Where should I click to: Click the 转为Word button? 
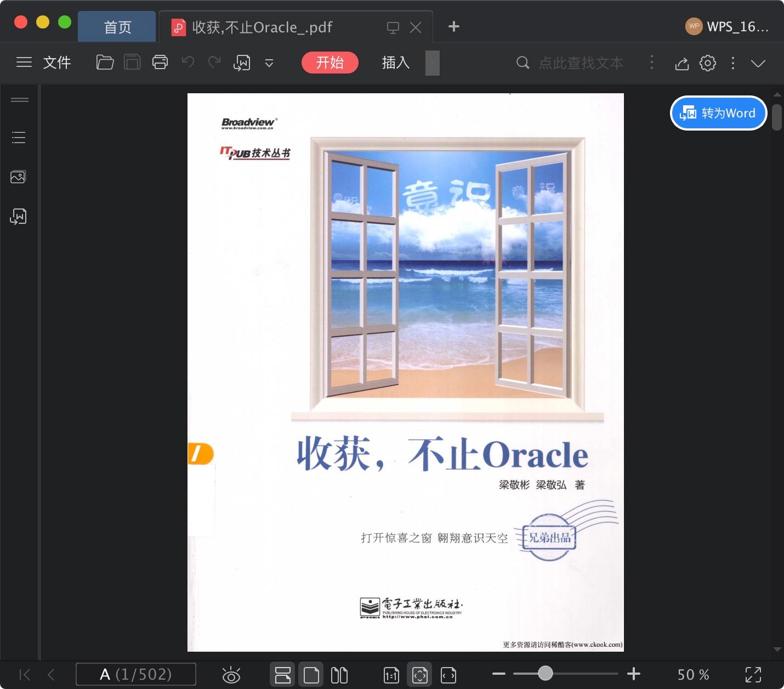718,113
